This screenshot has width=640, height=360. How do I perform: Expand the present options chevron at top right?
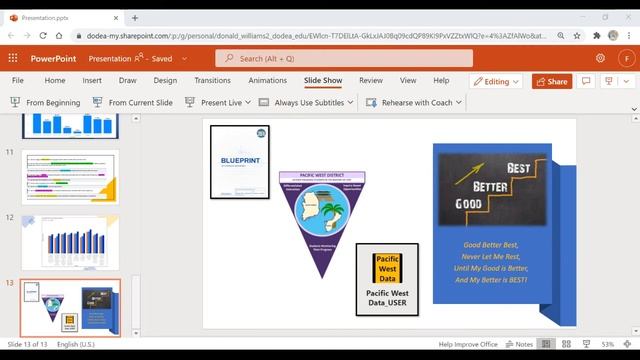pyautogui.click(x=626, y=81)
